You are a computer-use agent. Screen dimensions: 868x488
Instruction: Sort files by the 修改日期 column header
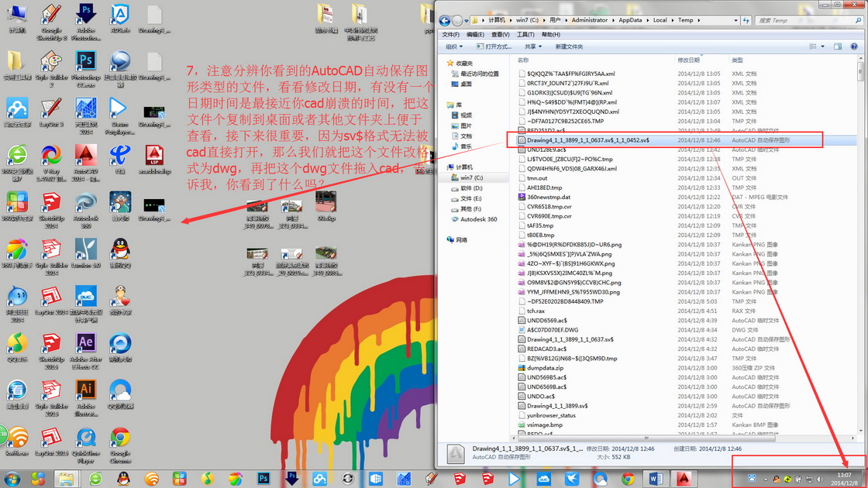coord(689,60)
